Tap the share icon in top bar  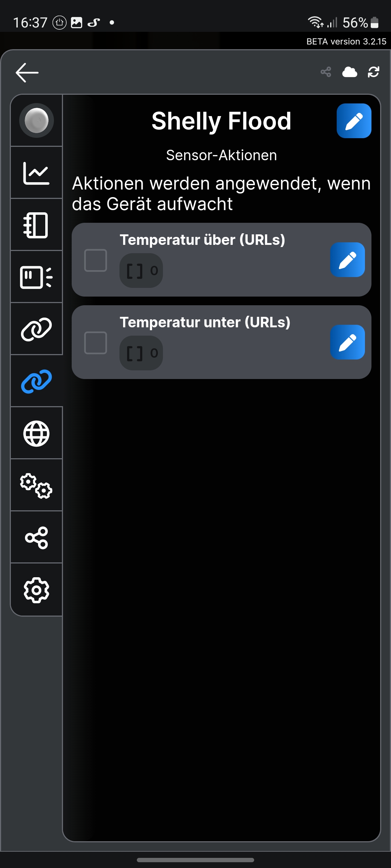pyautogui.click(x=326, y=72)
